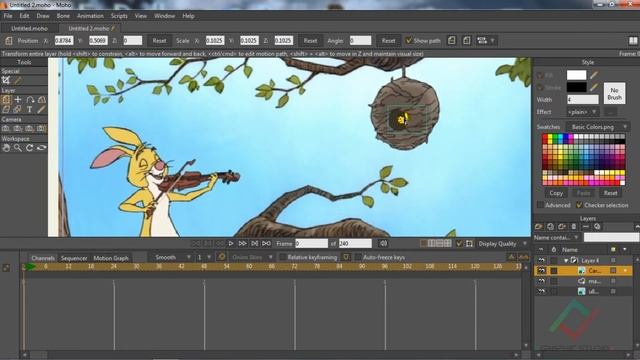
Task: Open the Bone menu
Action: tap(63, 16)
